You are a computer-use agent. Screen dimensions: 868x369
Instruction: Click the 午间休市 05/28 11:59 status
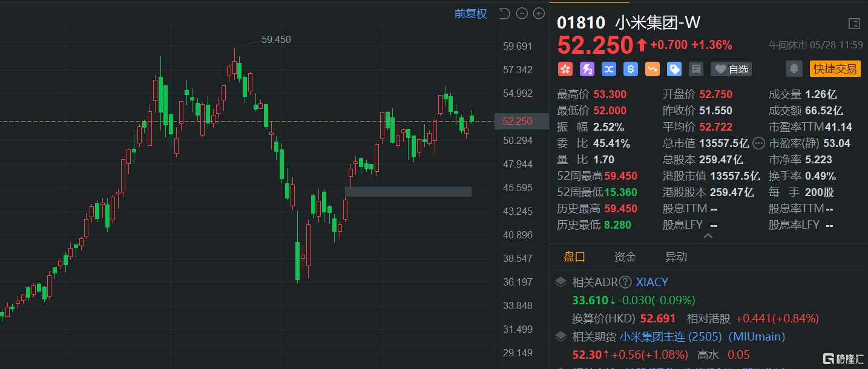pyautogui.click(x=816, y=45)
